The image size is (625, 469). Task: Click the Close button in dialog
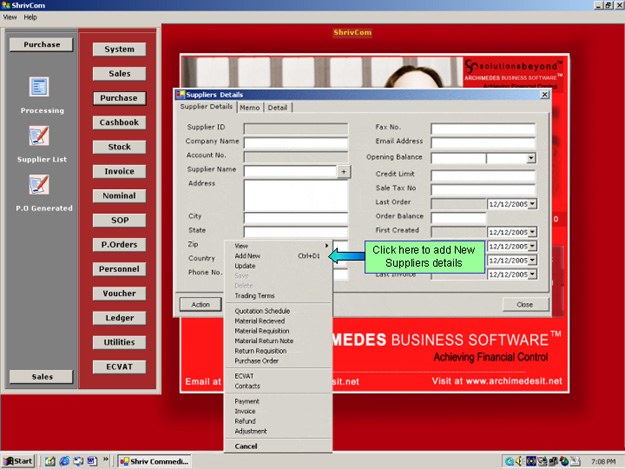pyautogui.click(x=524, y=304)
